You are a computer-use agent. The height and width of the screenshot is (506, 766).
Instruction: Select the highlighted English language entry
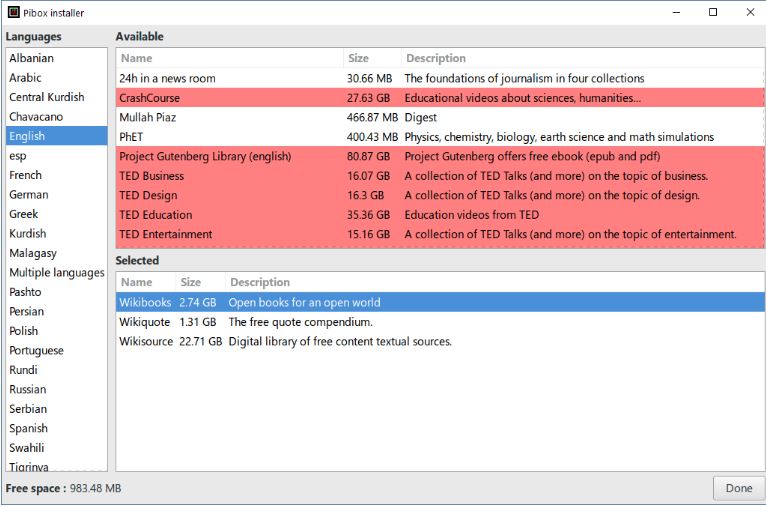(x=57, y=136)
